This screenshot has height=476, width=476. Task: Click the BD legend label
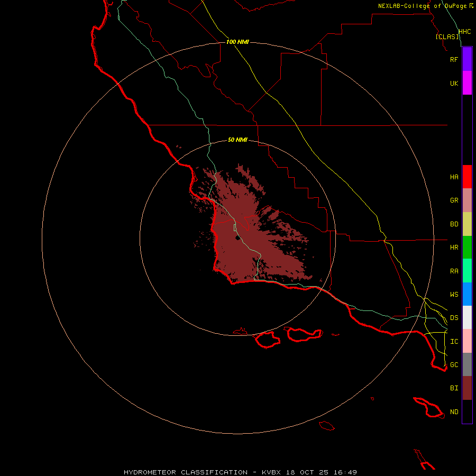[454, 224]
